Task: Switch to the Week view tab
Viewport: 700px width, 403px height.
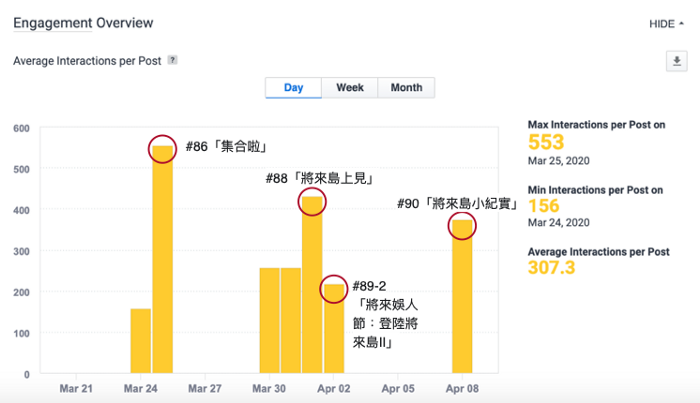Action: [350, 88]
